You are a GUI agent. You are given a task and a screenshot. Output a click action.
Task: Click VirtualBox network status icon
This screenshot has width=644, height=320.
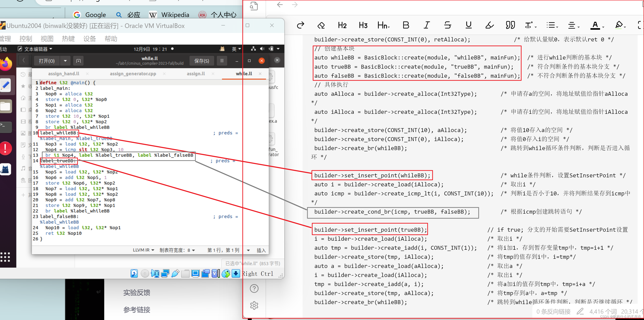coord(165,274)
